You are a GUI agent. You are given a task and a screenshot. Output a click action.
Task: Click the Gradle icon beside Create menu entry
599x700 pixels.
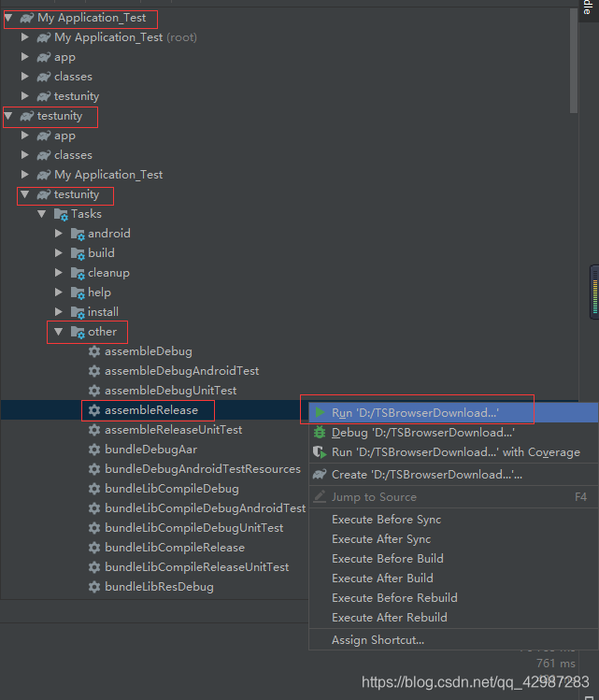(x=320, y=474)
